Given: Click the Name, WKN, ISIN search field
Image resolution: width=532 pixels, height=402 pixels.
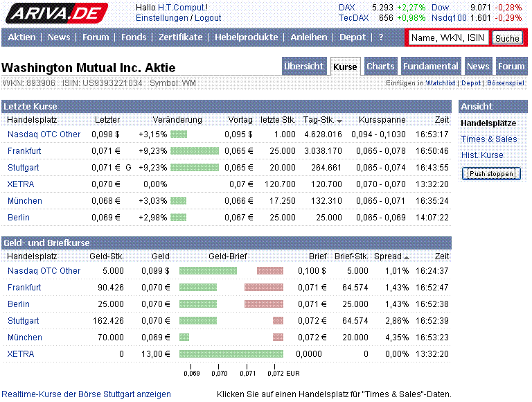Looking at the screenshot, I should 448,37.
